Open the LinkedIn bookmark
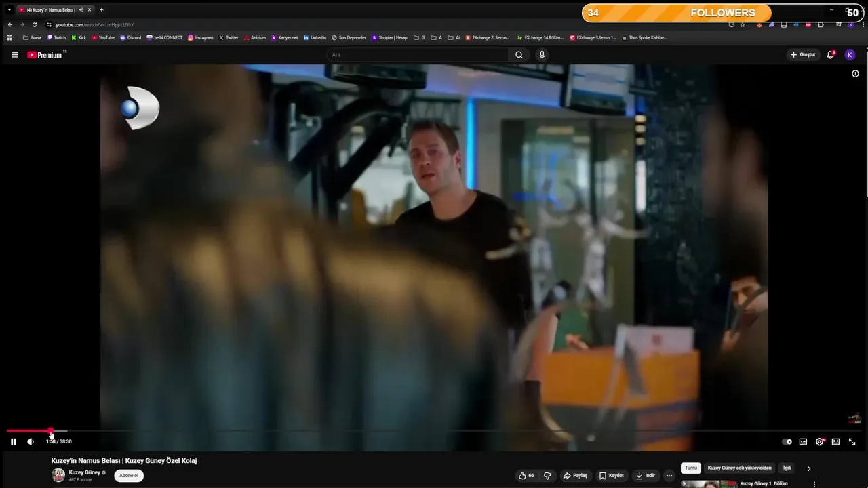The height and width of the screenshot is (488, 868). 315,37
